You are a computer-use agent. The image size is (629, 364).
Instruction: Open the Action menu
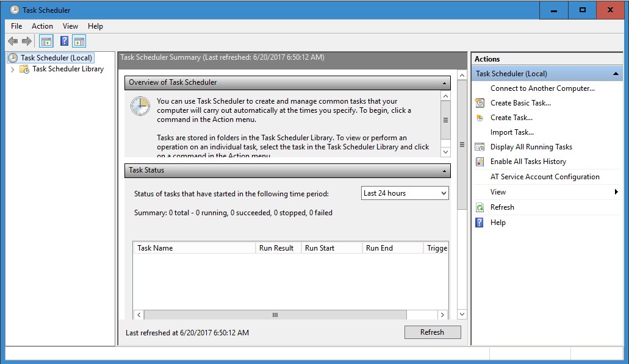[x=42, y=26]
